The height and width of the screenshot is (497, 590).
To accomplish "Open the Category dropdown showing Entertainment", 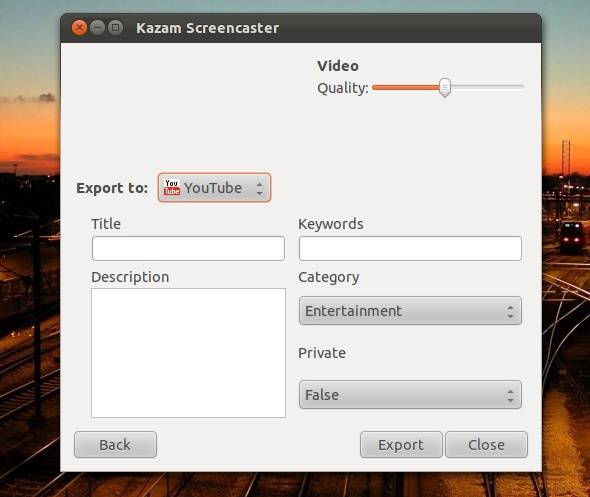I will point(410,311).
